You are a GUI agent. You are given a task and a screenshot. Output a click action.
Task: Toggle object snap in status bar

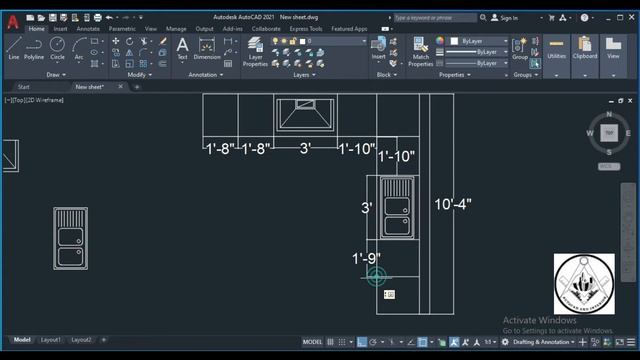click(x=422, y=342)
